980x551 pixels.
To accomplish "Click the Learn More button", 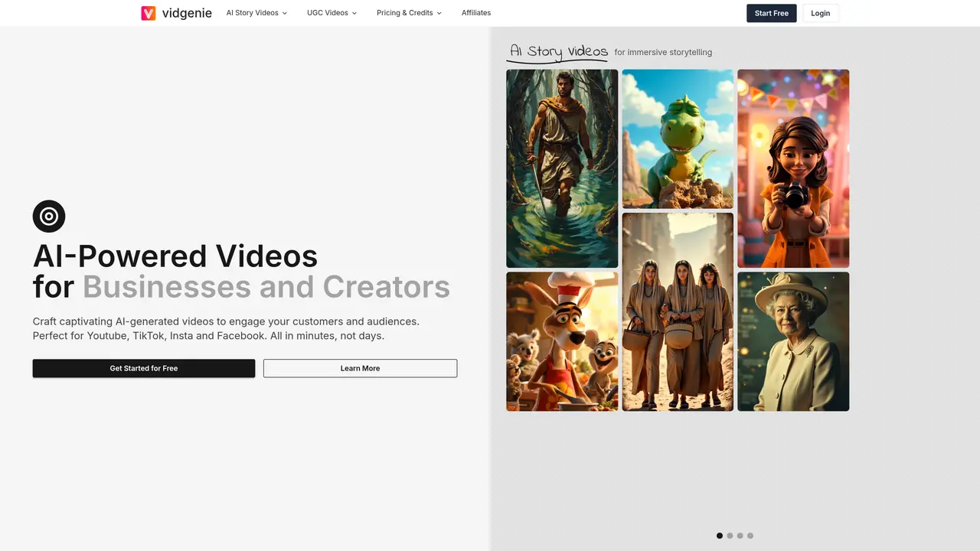I will [361, 368].
